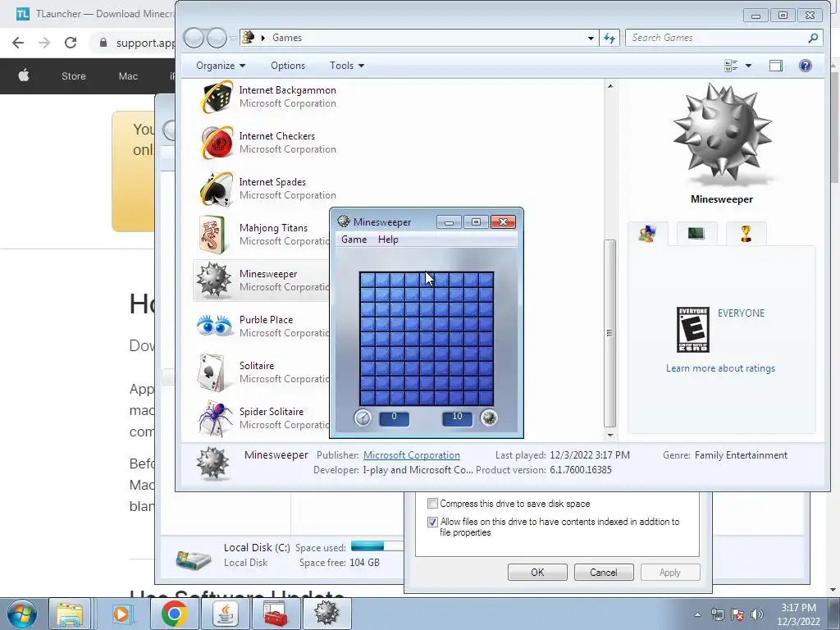This screenshot has height=630, width=840.
Task: Open Windows Explorer from the taskbar
Action: (x=70, y=614)
